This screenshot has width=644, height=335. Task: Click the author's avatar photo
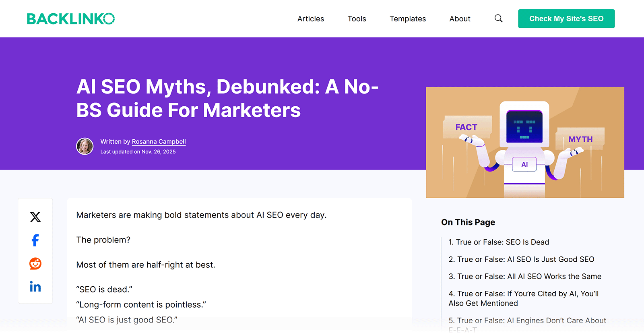tap(85, 146)
